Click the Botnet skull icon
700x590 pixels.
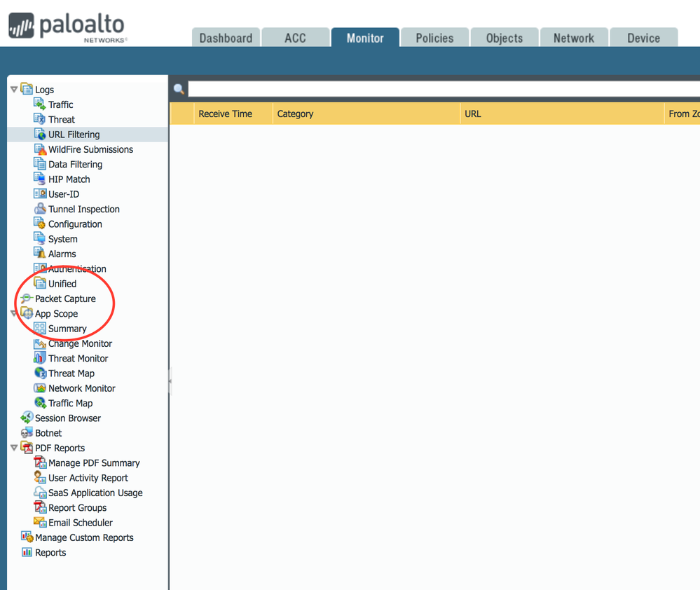27,433
